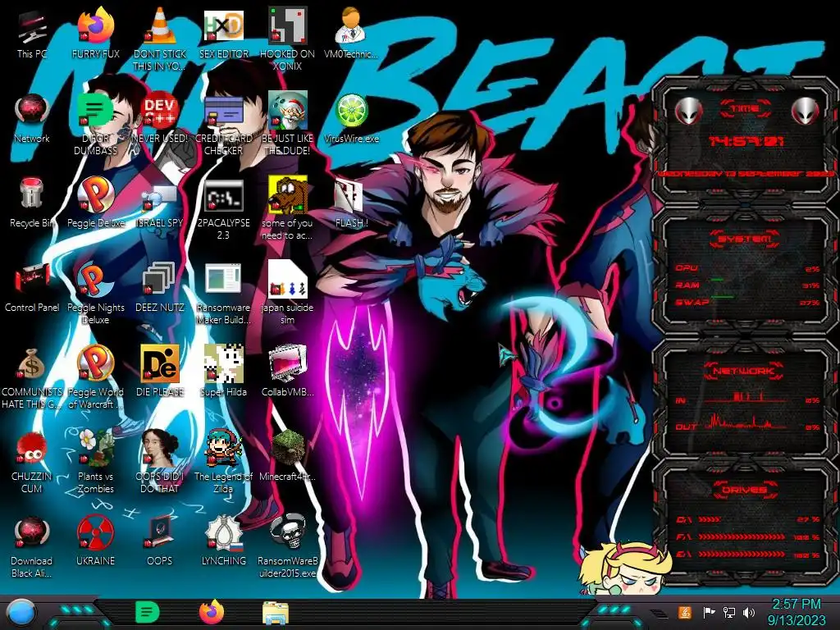Select the 'some of you need' dog icon
Screen dimensions: 840x630
[x=287, y=209]
